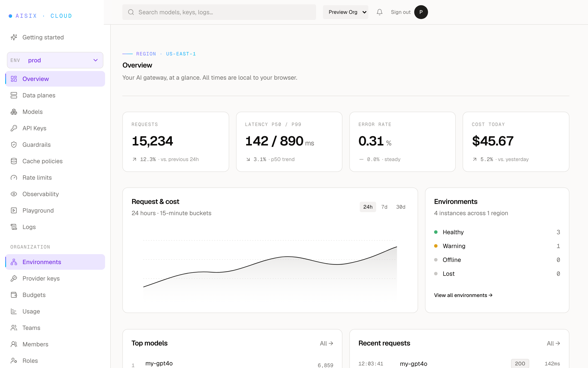Open the API Keys page
Image resolution: width=588 pixels, height=368 pixels.
(x=55, y=128)
